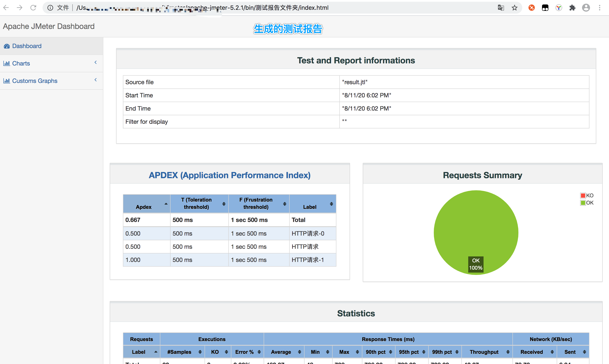Sort Statistics table by Error % column
Screen dimensions: 609x364
pos(247,352)
